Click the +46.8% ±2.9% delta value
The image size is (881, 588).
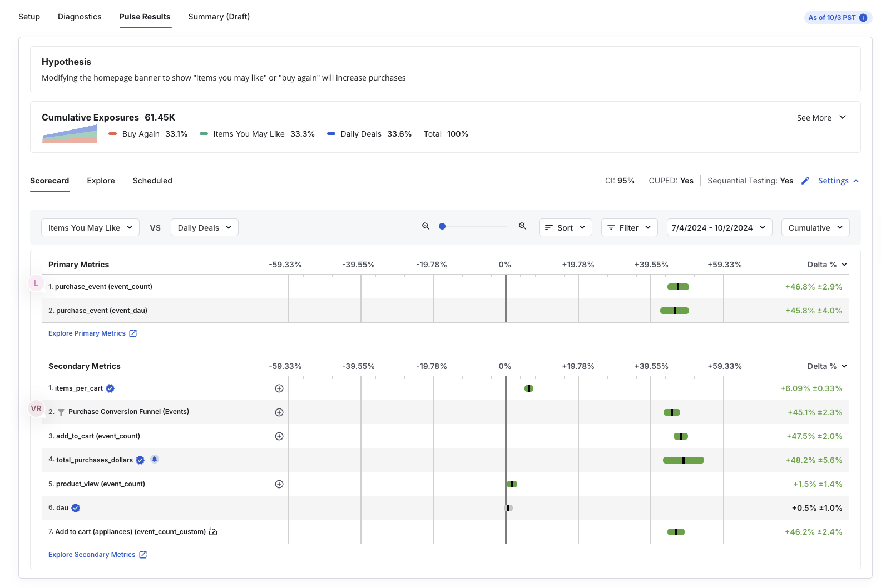click(x=814, y=287)
